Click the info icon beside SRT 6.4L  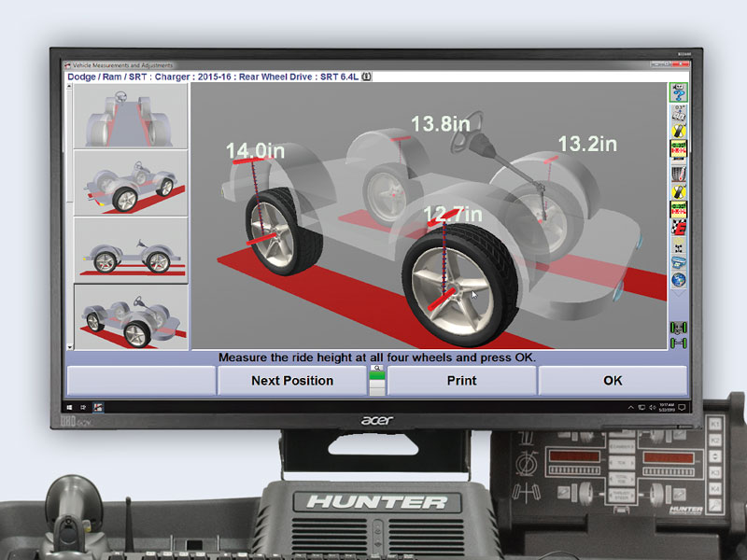pos(368,78)
